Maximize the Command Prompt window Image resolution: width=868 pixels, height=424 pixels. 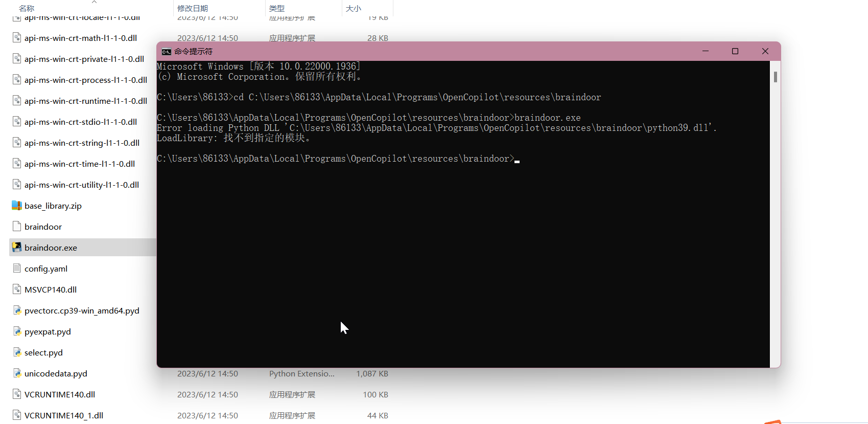[x=735, y=51]
